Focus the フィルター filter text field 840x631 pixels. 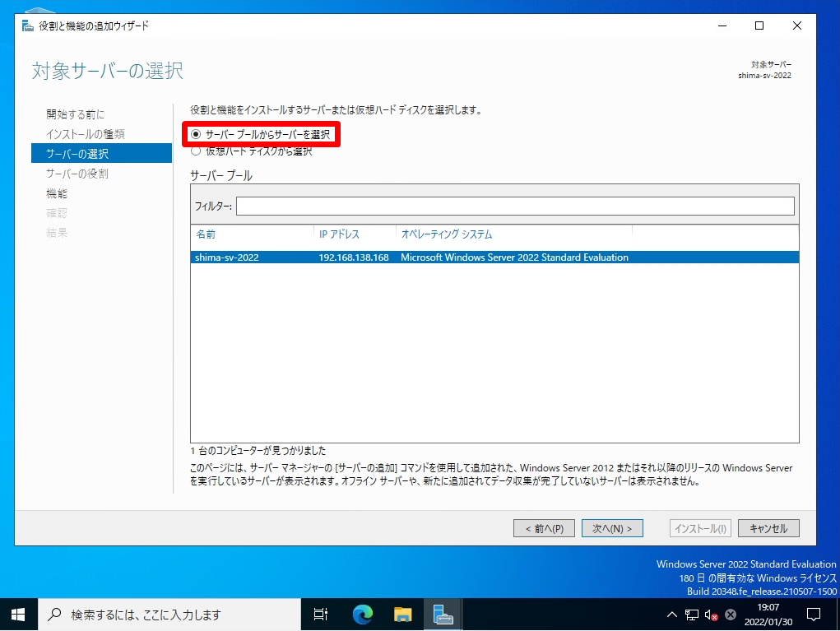coord(515,206)
